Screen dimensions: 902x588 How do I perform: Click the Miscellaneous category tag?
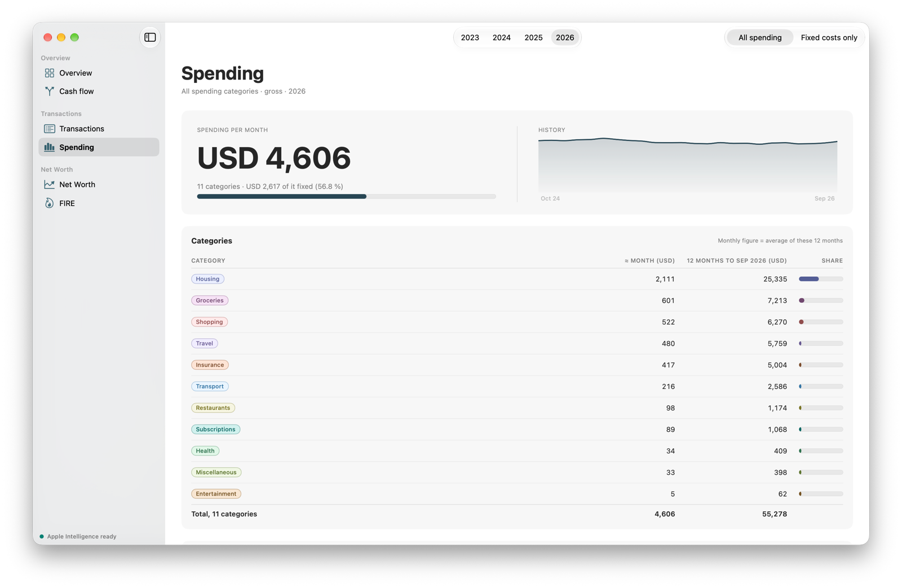click(216, 472)
